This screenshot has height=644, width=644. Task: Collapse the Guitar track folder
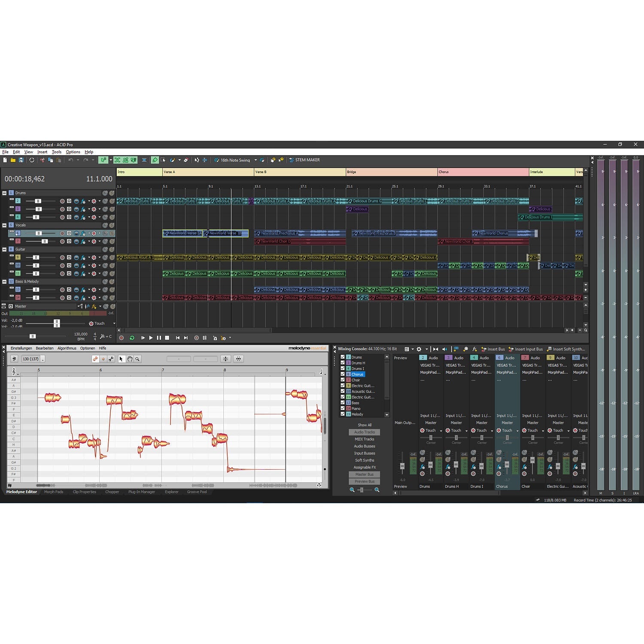[x=4, y=249]
